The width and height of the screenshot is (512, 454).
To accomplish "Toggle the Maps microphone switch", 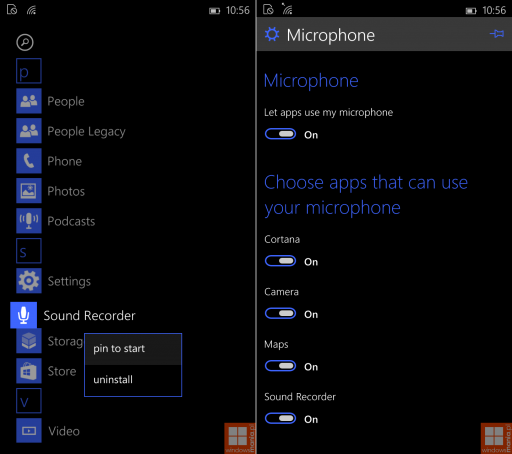I will 280,366.
